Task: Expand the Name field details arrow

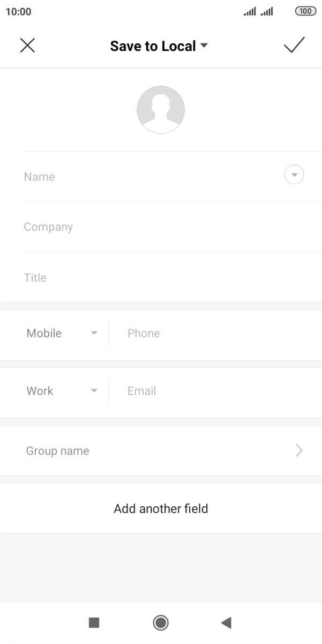Action: [x=294, y=175]
